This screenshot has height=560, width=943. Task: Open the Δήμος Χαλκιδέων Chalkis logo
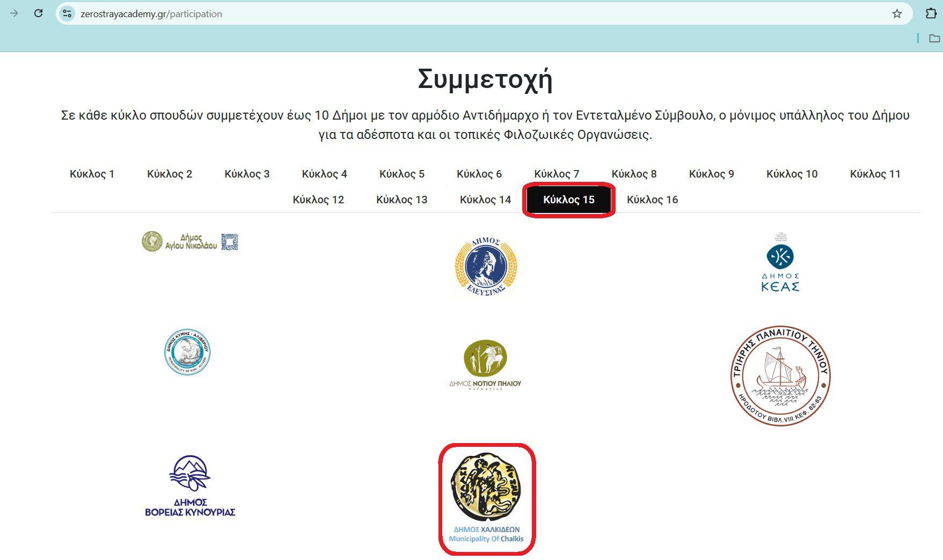pos(486,498)
